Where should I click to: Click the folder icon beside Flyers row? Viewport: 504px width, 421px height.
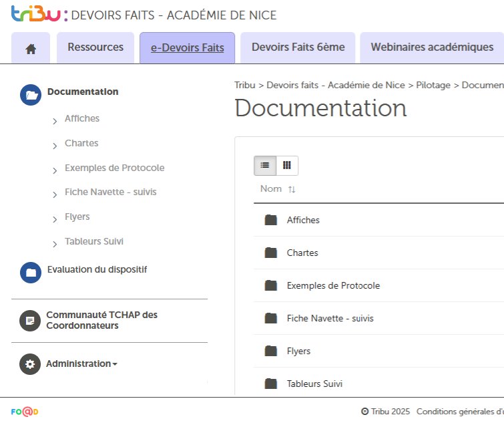(270, 351)
